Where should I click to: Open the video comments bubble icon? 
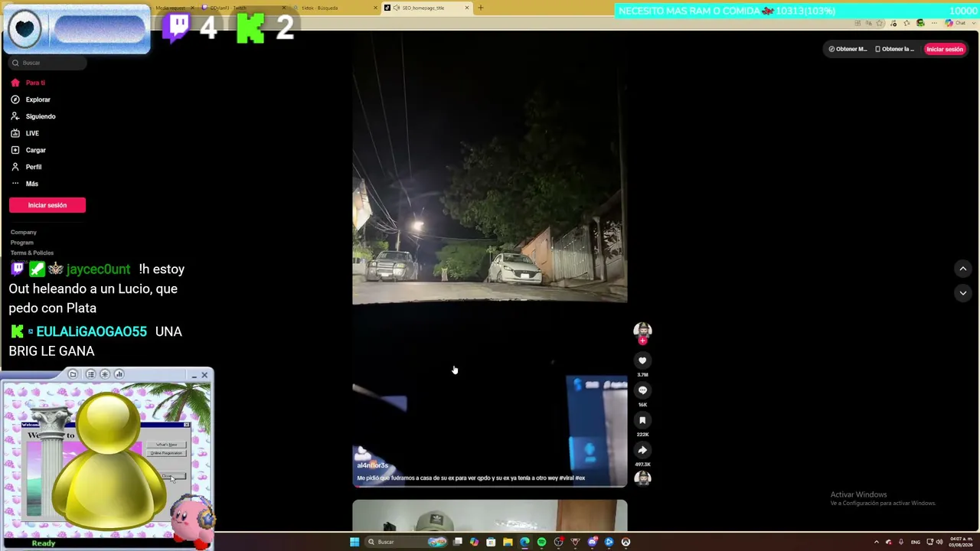[x=642, y=390]
